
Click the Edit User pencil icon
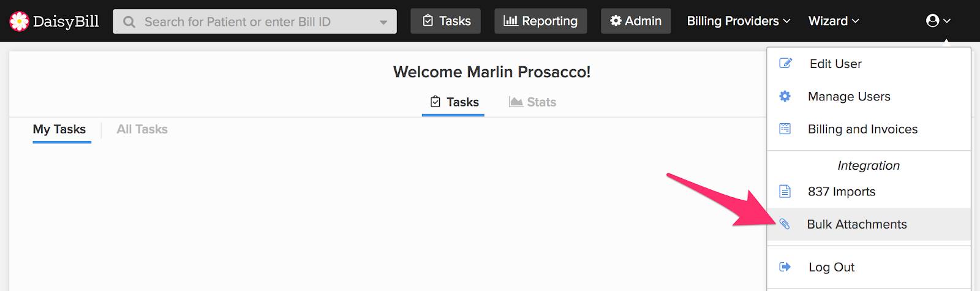point(785,63)
